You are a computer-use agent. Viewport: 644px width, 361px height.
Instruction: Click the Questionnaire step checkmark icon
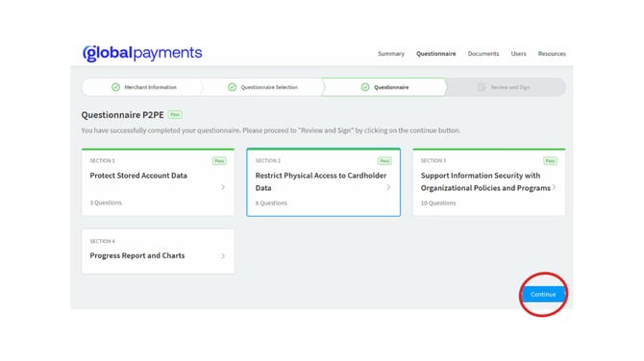365,87
